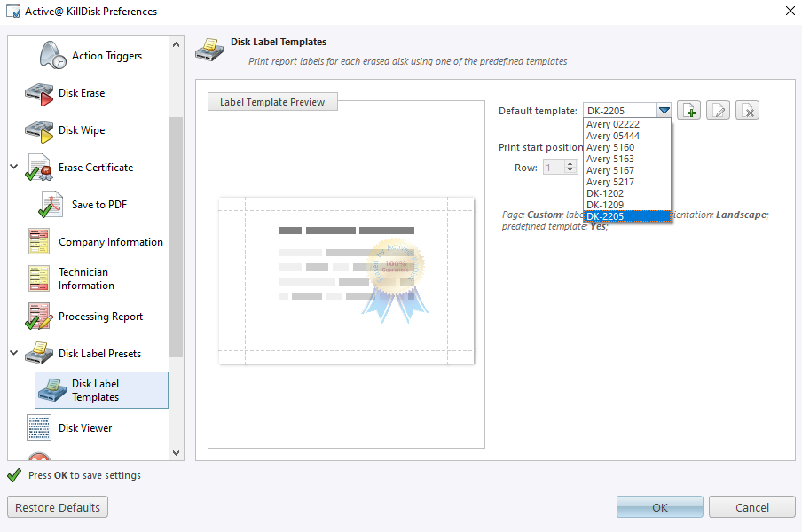Edit the selected label template
The image size is (802, 532).
[718, 109]
